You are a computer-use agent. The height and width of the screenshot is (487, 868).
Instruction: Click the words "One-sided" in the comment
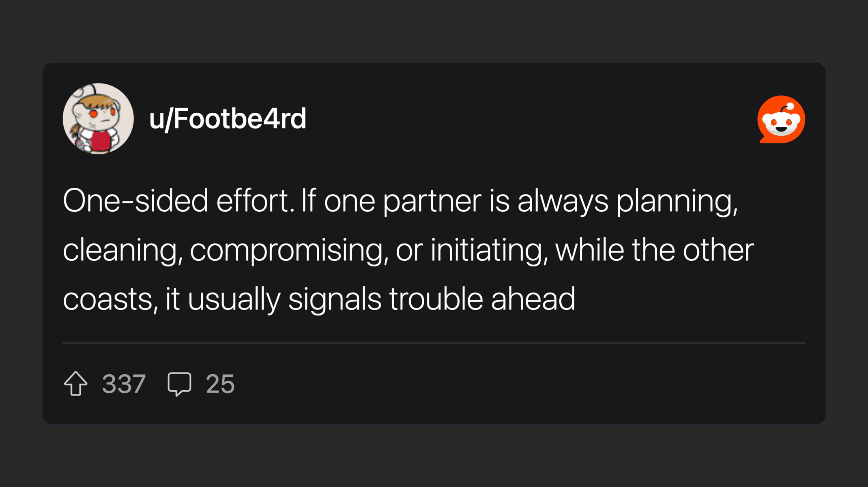135,201
